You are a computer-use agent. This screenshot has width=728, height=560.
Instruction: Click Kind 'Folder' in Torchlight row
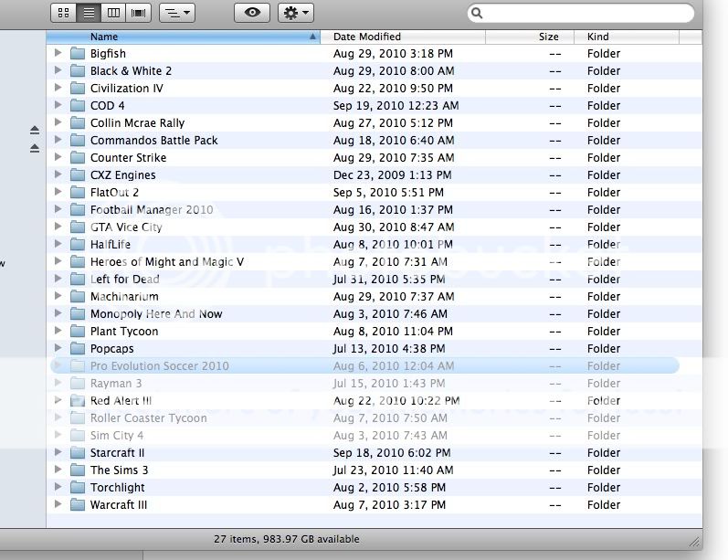(x=604, y=487)
